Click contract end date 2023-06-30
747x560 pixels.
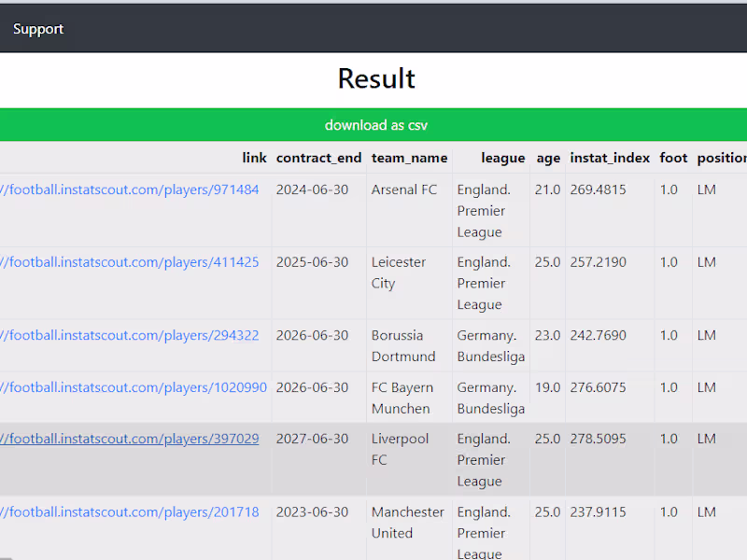[312, 511]
